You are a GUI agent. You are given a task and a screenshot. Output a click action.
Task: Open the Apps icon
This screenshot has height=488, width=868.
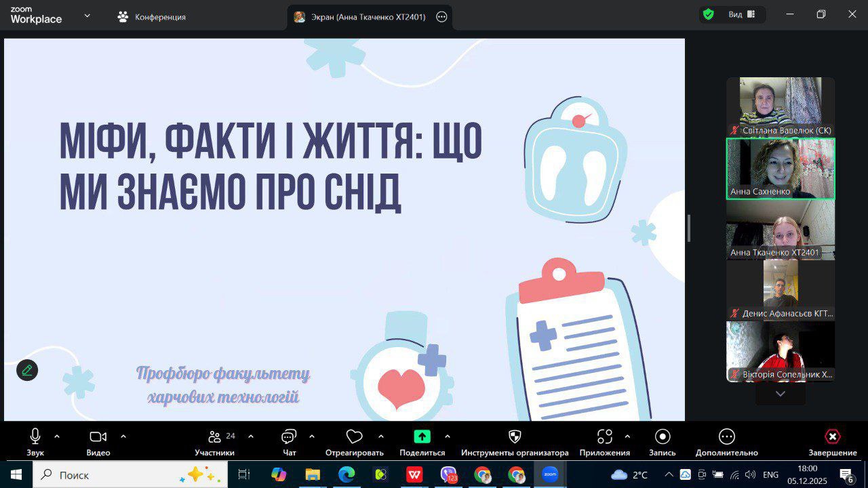pos(604,436)
